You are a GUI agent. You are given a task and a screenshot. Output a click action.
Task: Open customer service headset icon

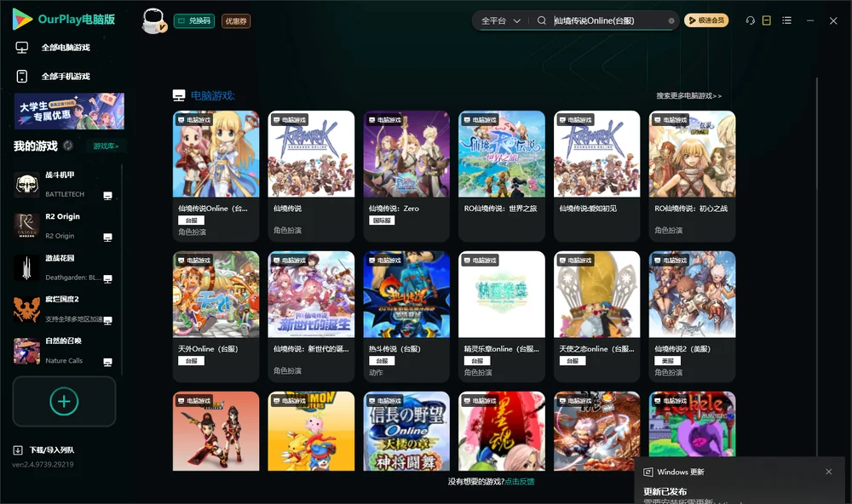(750, 20)
